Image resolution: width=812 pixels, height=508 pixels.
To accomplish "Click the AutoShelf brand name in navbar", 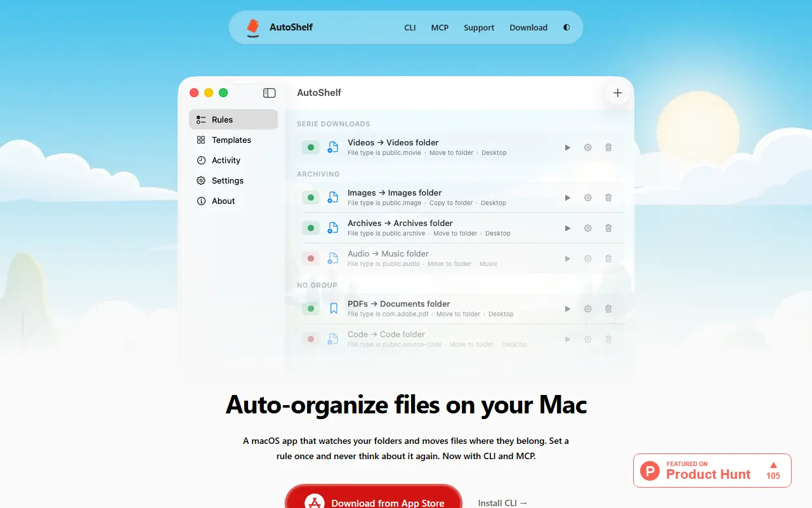I will tap(291, 27).
